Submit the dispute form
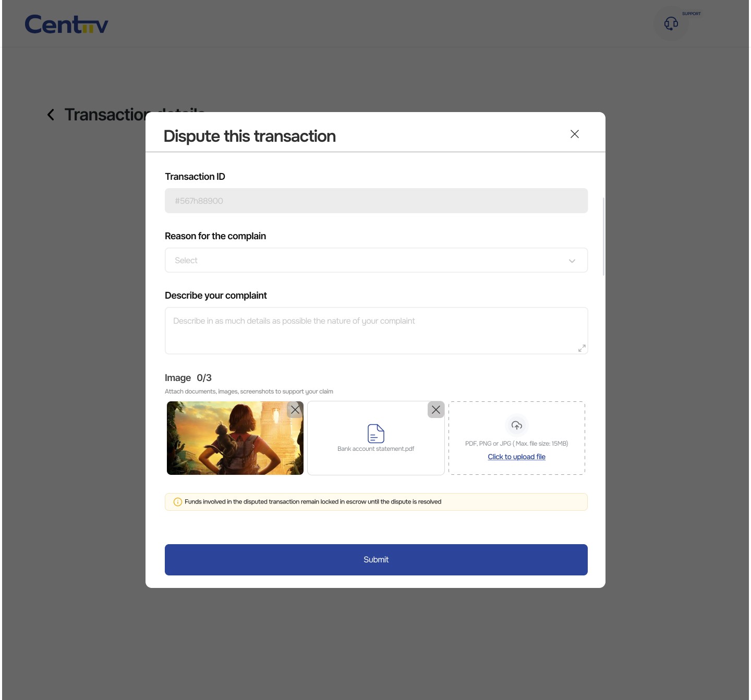Viewport: 751px width, 700px height. pyautogui.click(x=376, y=560)
